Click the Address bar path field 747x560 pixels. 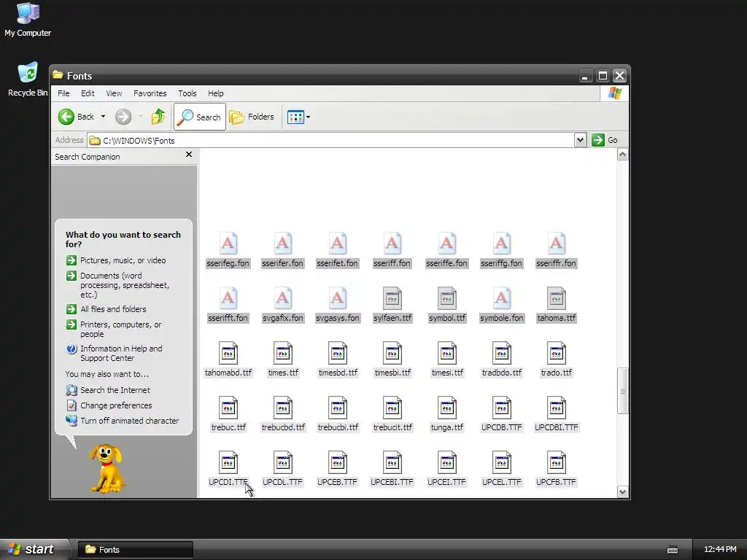331,141
